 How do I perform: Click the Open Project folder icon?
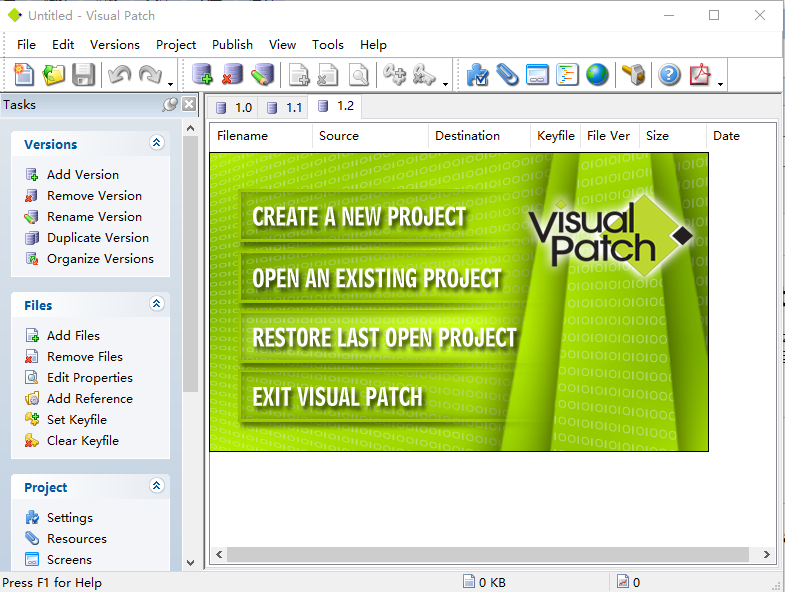coord(53,75)
